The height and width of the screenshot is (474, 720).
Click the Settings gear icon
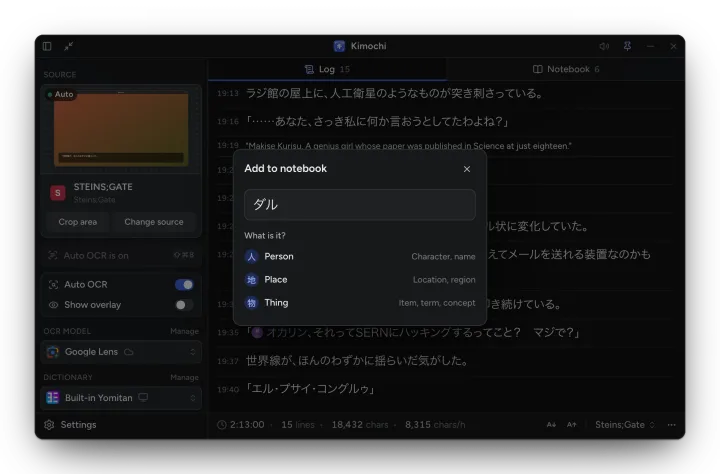49,425
